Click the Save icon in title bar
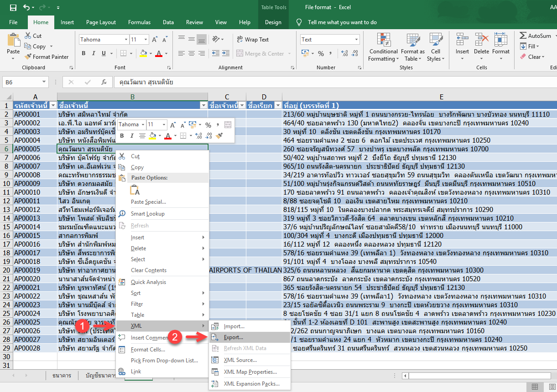The image size is (557, 392). 13,7
